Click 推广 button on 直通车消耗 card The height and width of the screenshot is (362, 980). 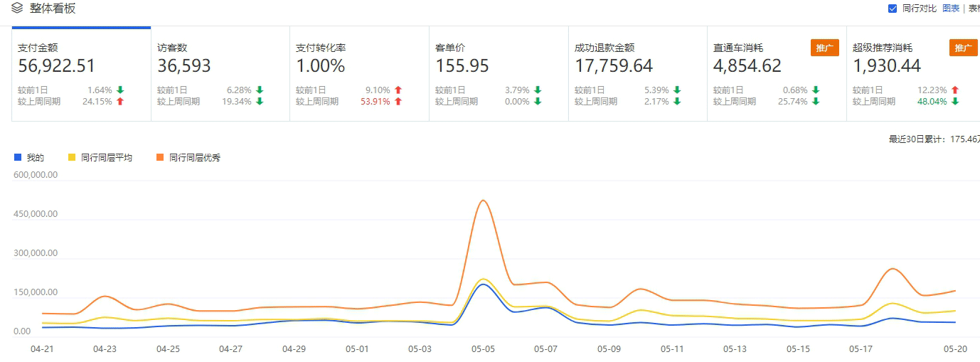click(x=824, y=48)
